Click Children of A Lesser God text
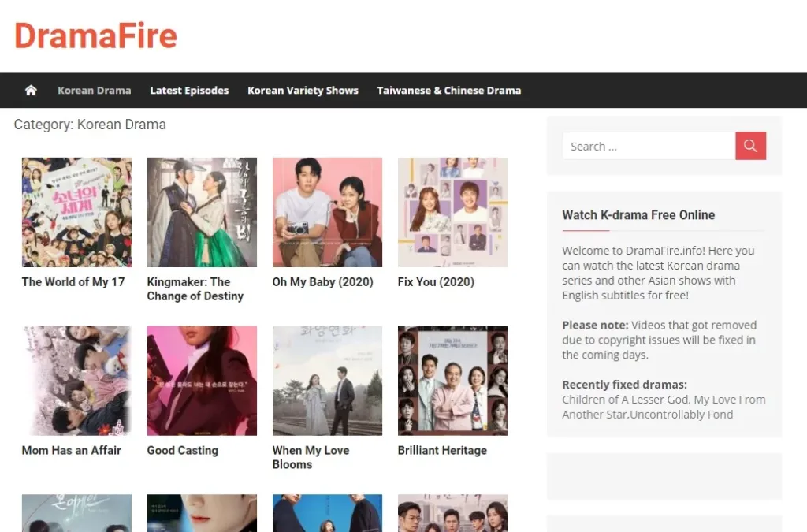This screenshot has width=807, height=532. [x=625, y=400]
